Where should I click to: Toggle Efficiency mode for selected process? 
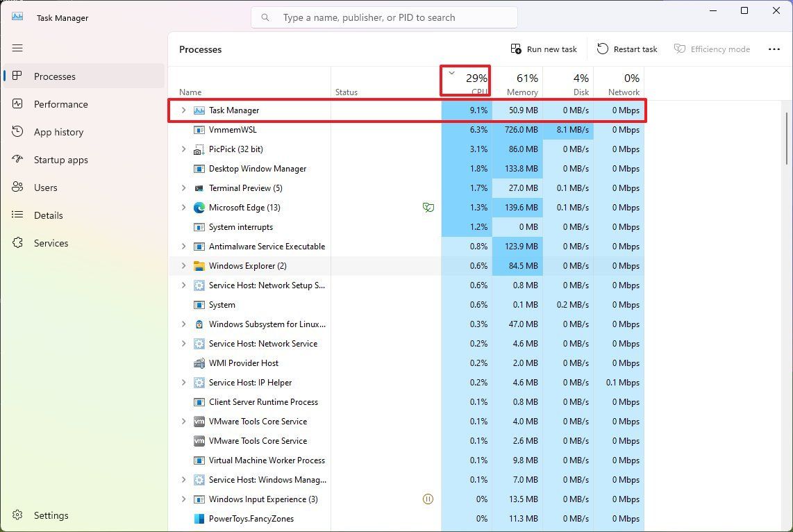[x=712, y=49]
